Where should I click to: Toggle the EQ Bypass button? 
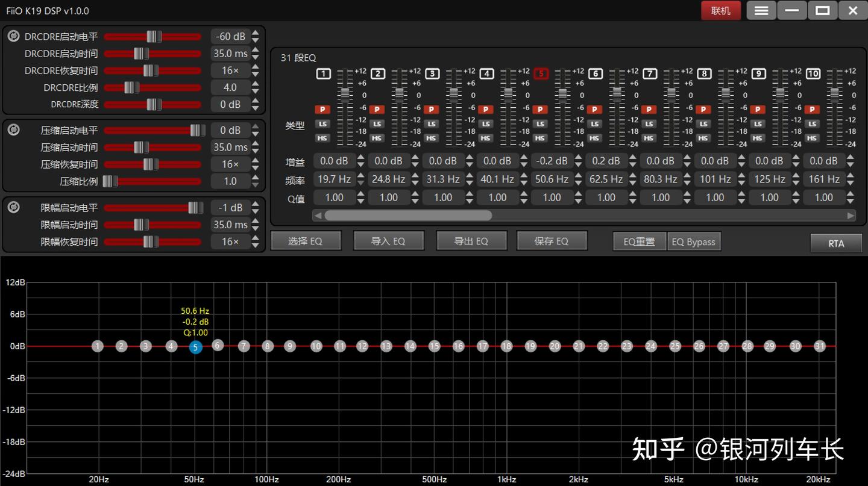coord(693,241)
